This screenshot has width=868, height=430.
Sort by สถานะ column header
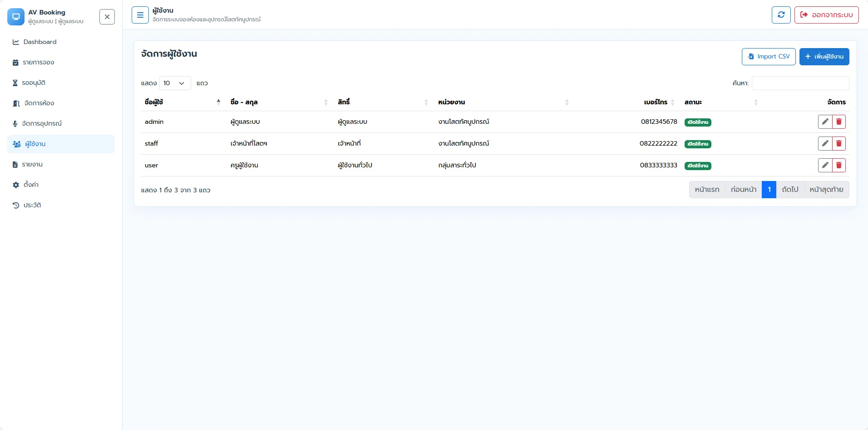click(722, 102)
